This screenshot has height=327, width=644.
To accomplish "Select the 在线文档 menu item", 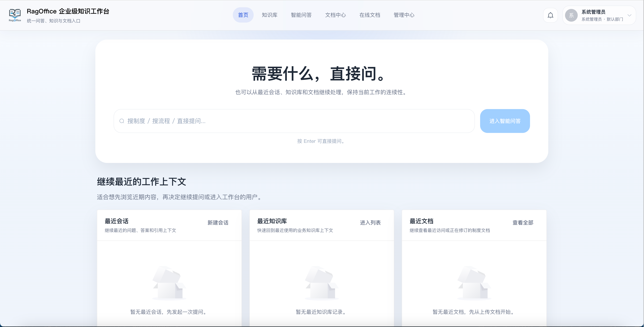I will tap(369, 15).
